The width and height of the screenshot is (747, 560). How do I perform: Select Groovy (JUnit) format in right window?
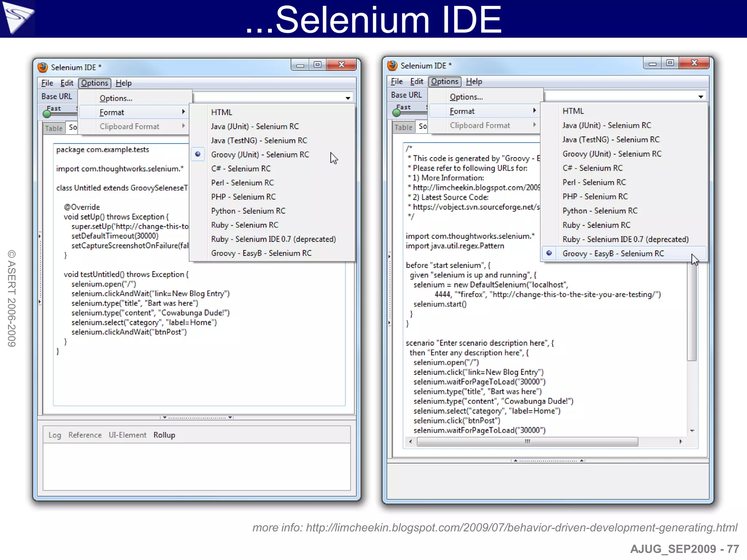tap(624, 154)
